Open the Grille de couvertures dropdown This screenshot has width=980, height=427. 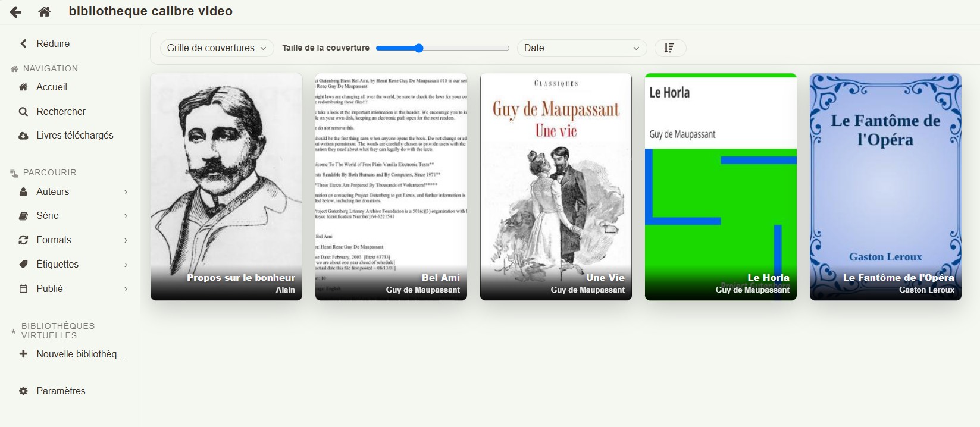[217, 48]
